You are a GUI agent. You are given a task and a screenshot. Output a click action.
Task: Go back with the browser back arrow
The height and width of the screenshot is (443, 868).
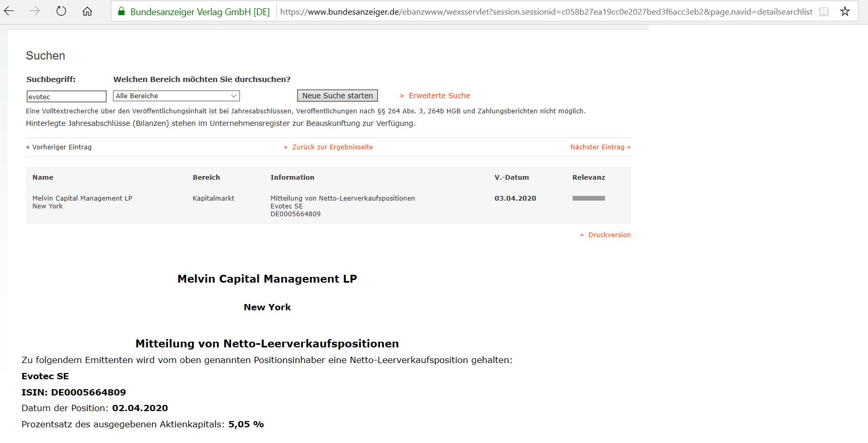9,11
